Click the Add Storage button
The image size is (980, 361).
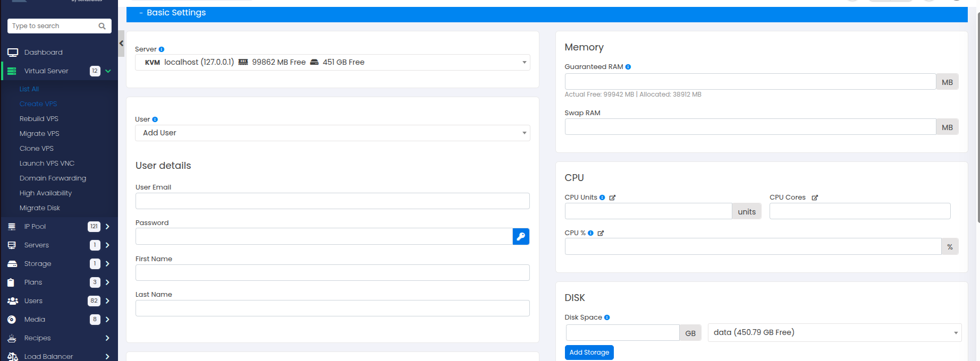589,353
